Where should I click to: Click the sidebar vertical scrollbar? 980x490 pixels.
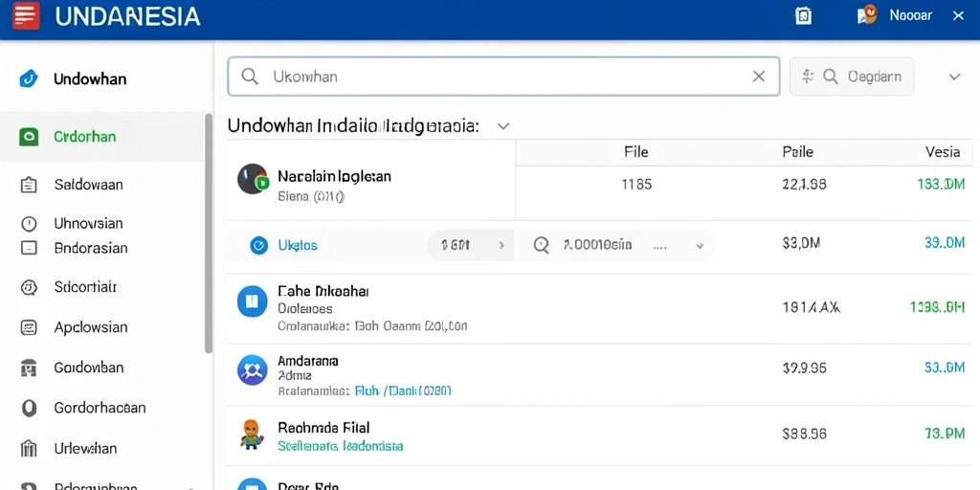click(x=208, y=234)
